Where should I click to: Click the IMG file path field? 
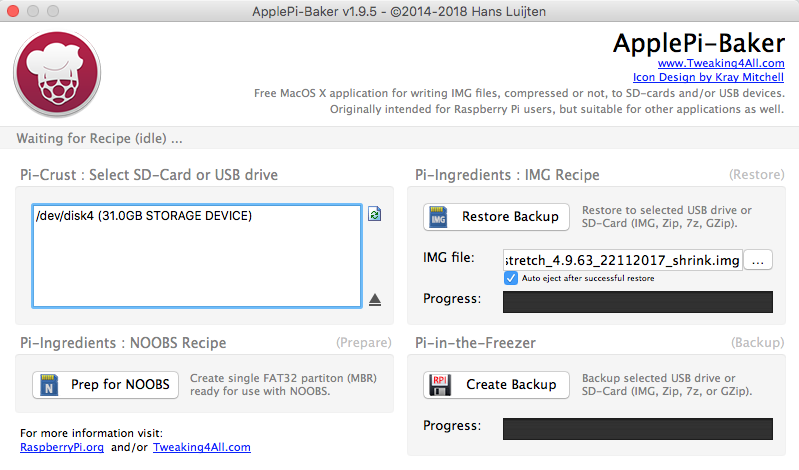pyautogui.click(x=623, y=260)
